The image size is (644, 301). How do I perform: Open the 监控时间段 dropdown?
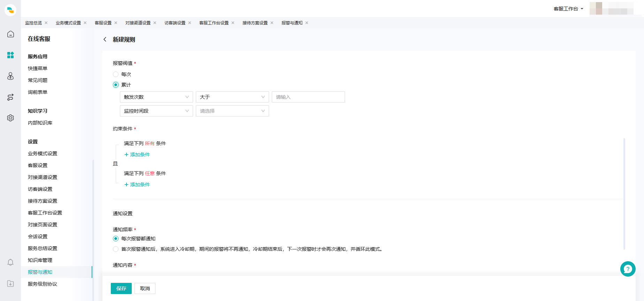156,111
